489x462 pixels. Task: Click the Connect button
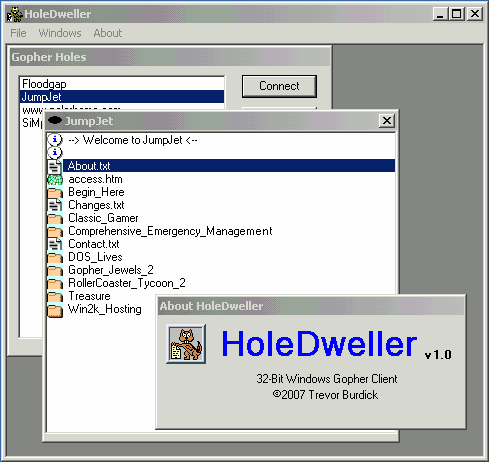[x=279, y=86]
